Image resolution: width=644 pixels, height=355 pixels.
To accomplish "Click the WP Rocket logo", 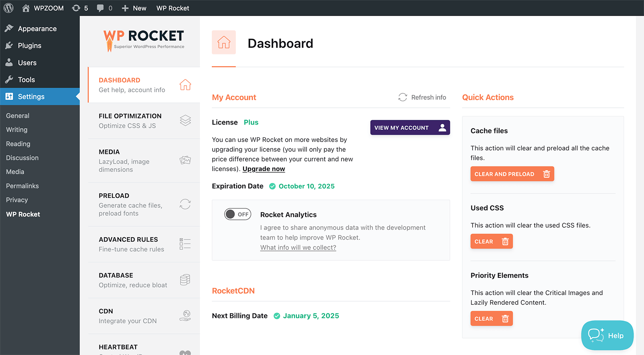I will (x=144, y=41).
